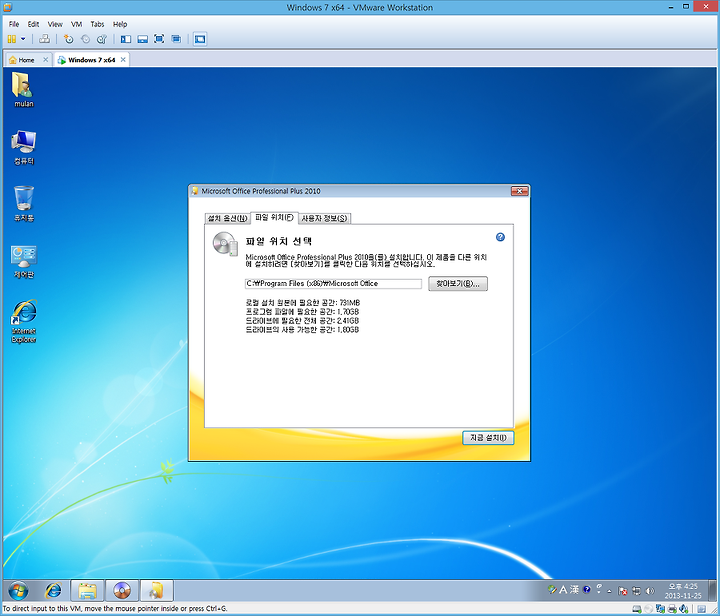Switch to the 파일 위치(F) tab
720x616 pixels.
274,218
